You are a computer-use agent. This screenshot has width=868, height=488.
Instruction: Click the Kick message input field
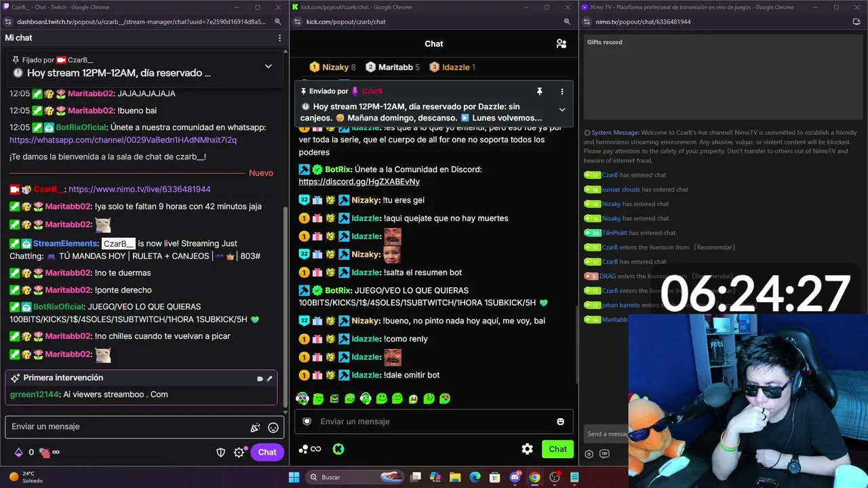[x=434, y=422]
